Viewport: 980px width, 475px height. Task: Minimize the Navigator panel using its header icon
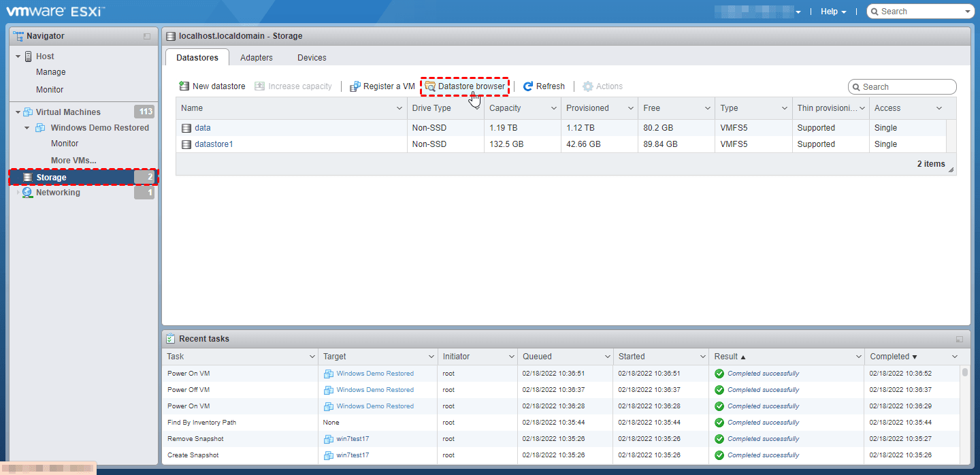pyautogui.click(x=147, y=36)
